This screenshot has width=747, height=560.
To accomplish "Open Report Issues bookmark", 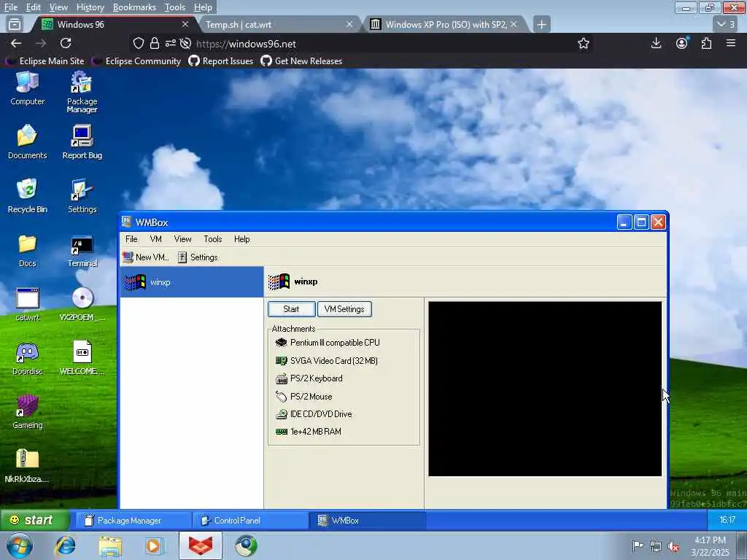I will click(x=221, y=61).
